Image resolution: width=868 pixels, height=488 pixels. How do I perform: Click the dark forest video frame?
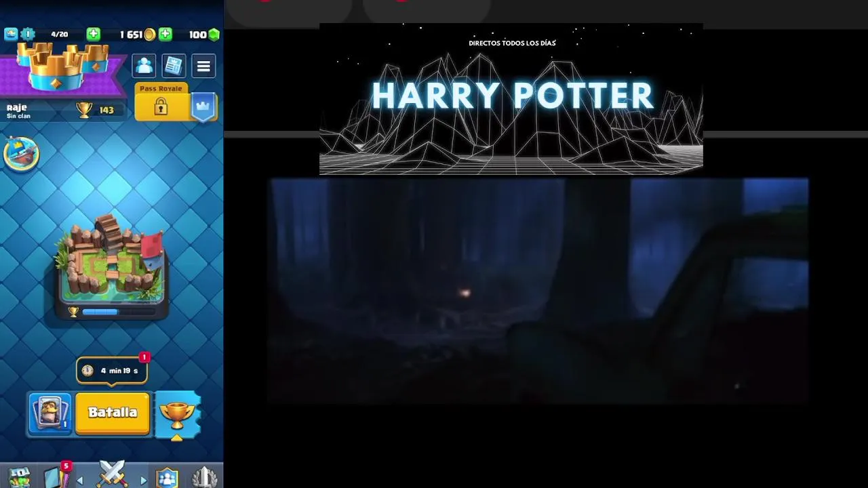[539, 291]
